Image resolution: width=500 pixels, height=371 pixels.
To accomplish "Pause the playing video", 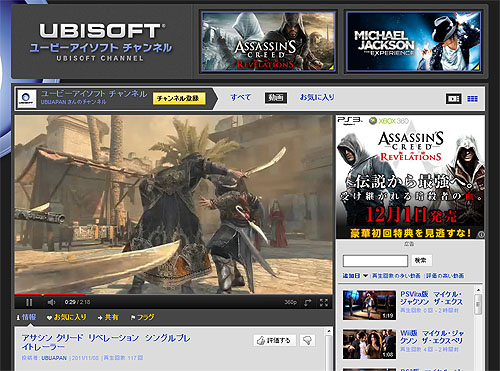I will click(29, 302).
